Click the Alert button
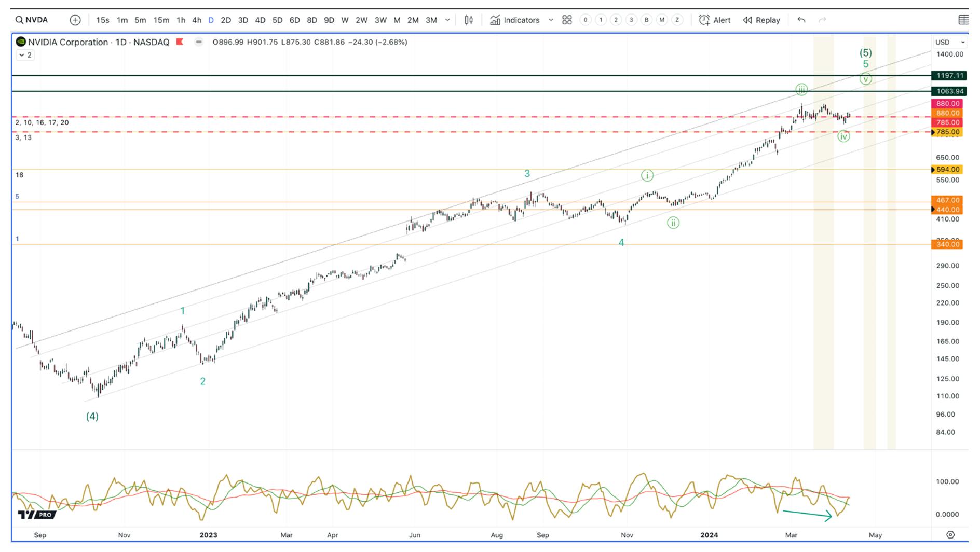The width and height of the screenshot is (980, 552). pyautogui.click(x=715, y=20)
